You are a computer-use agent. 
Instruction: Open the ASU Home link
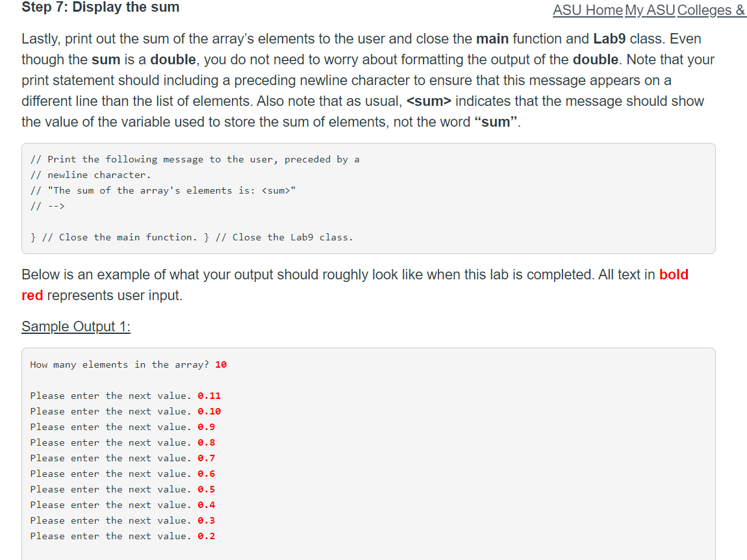pyautogui.click(x=587, y=10)
